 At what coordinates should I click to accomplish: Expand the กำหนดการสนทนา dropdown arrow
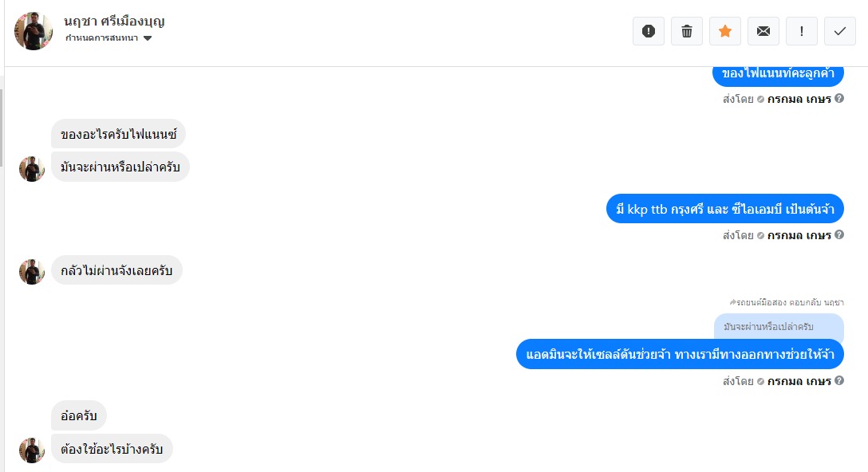point(148,38)
